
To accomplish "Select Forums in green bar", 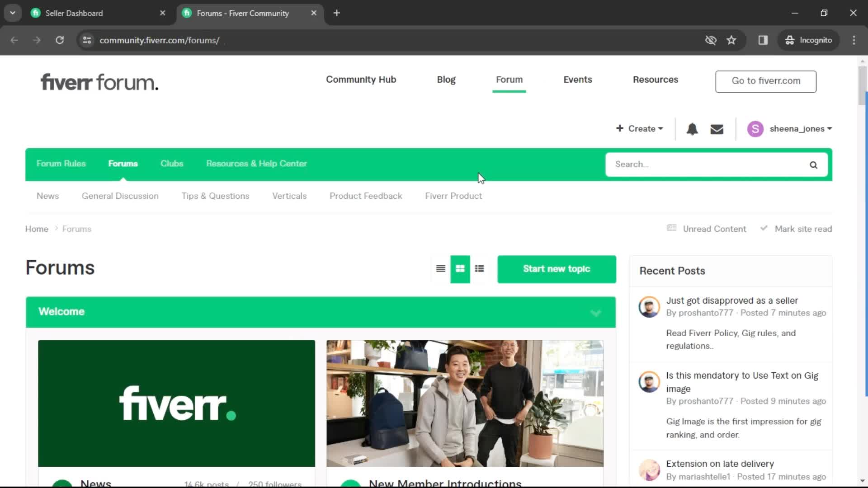I will [x=123, y=164].
